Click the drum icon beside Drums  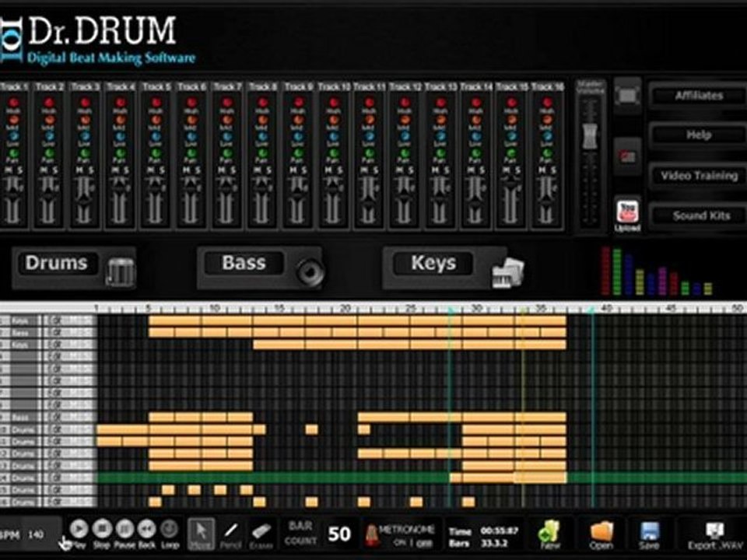[120, 271]
